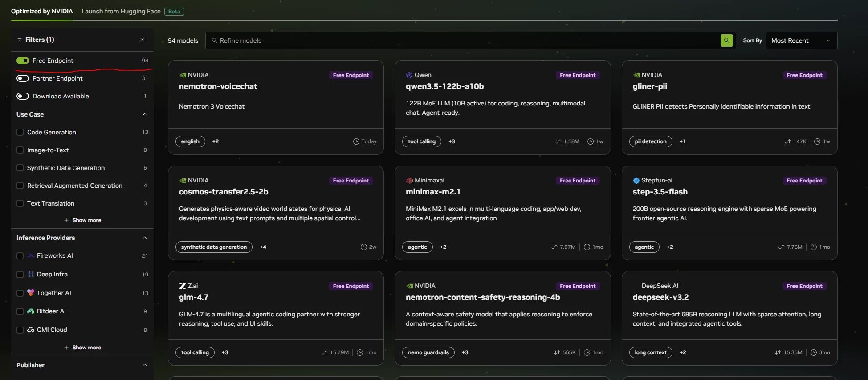
Task: Check the Code Generation checkbox
Action: click(20, 132)
